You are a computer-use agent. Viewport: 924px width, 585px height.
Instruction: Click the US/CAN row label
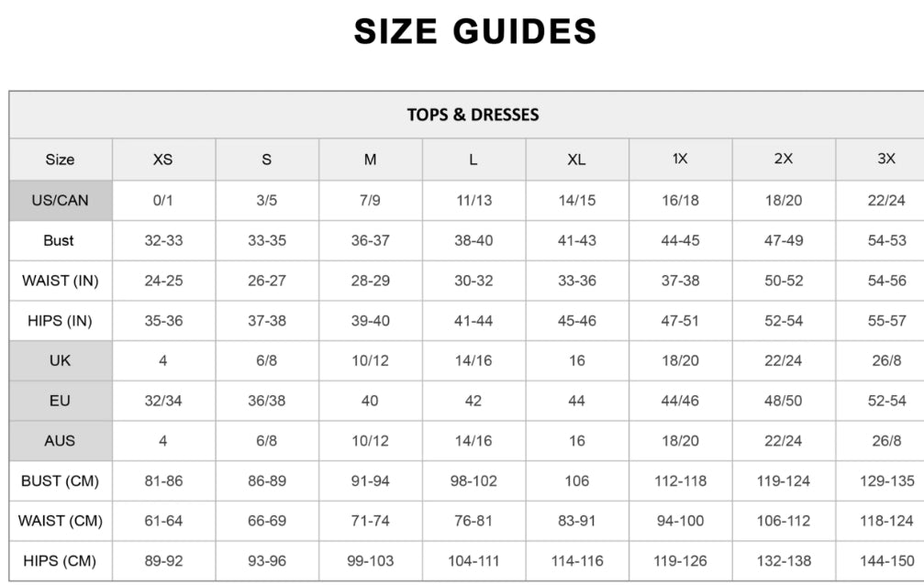coord(60,200)
